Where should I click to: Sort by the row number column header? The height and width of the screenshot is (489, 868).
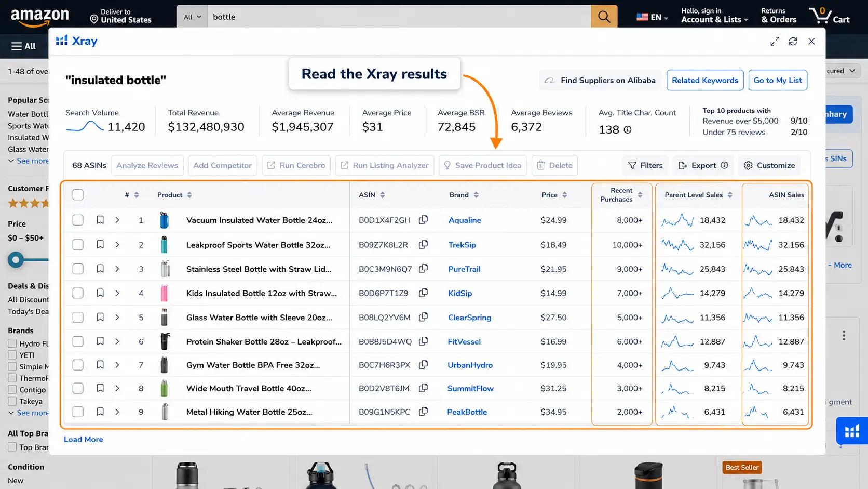[132, 195]
